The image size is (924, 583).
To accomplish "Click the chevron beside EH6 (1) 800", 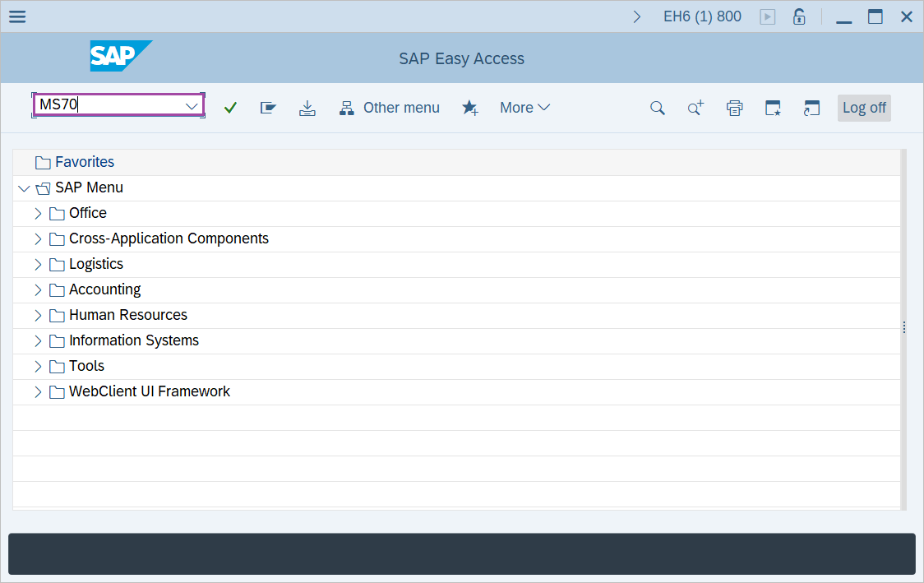I will point(637,16).
